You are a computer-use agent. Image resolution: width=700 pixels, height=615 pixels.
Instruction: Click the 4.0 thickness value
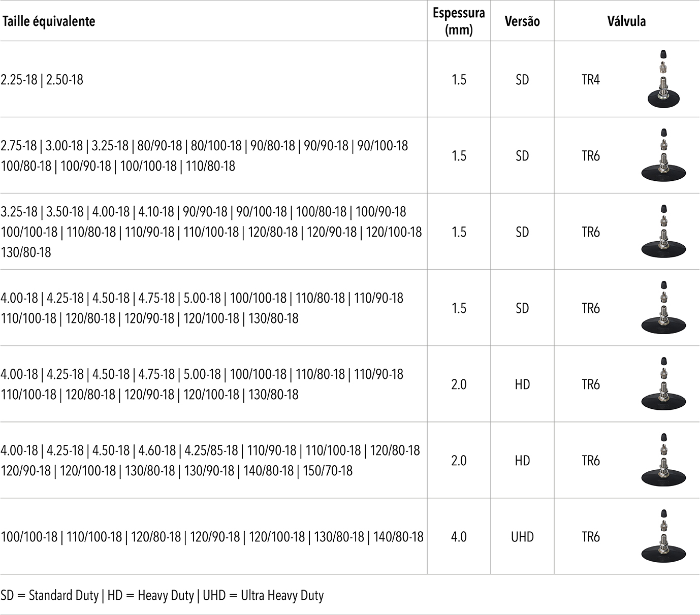coord(459,537)
